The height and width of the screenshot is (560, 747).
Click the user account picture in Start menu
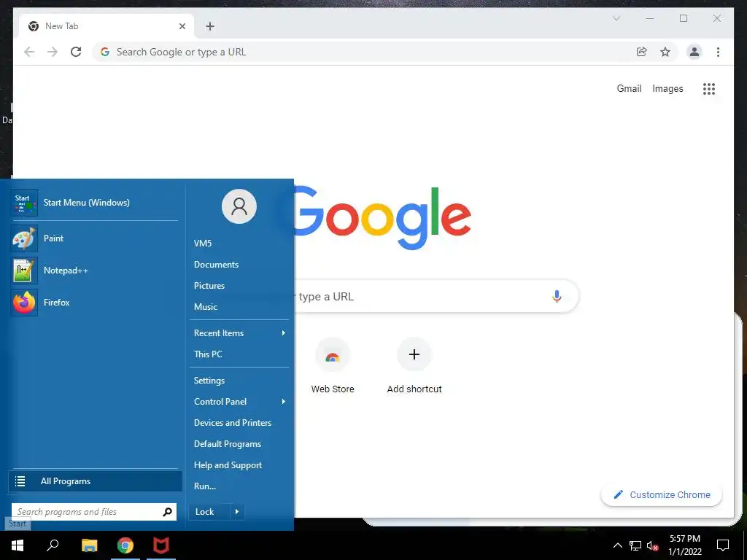[239, 206]
